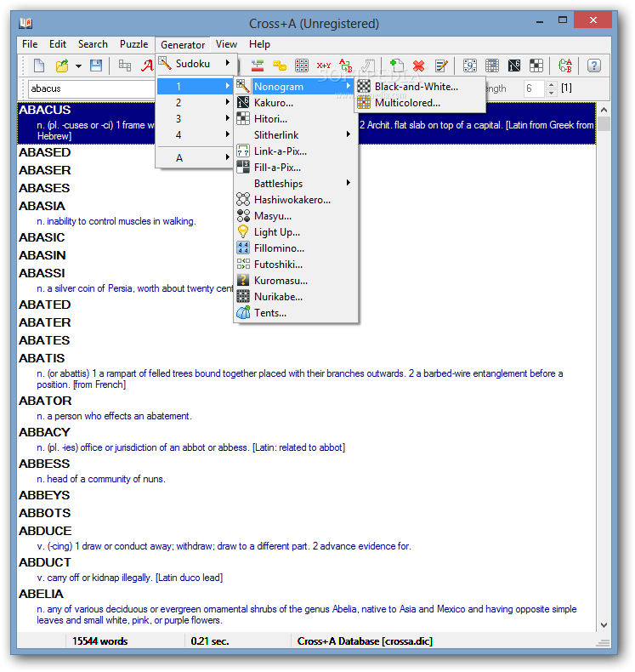Open the File menu
Screen dimensions: 635x672
click(30, 44)
